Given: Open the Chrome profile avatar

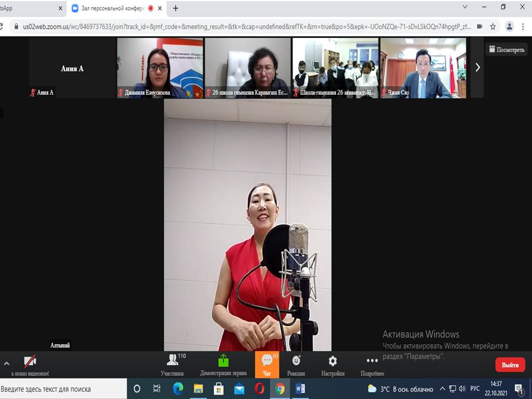Looking at the screenshot, I should coord(509,27).
